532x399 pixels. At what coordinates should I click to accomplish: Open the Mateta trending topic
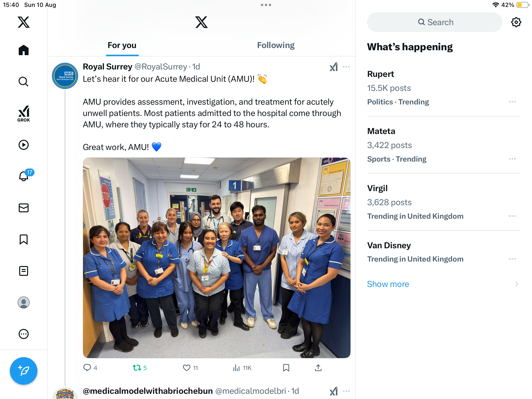tap(381, 131)
